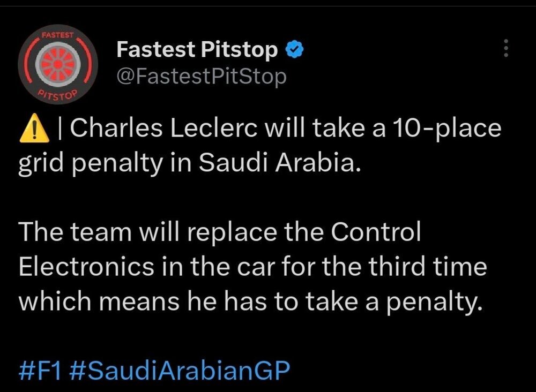536x392 pixels.
Task: Open the Fastest Pitstop display name
Action: pyautogui.click(x=197, y=49)
